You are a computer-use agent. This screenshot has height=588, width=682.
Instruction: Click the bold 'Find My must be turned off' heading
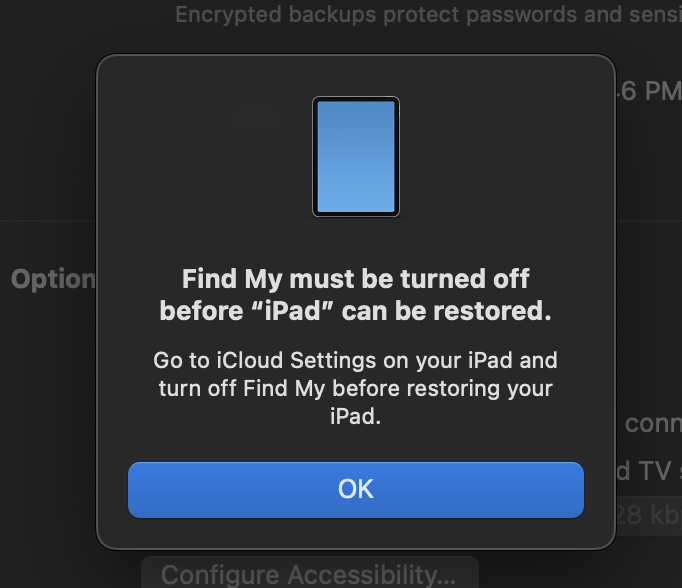[355, 278]
